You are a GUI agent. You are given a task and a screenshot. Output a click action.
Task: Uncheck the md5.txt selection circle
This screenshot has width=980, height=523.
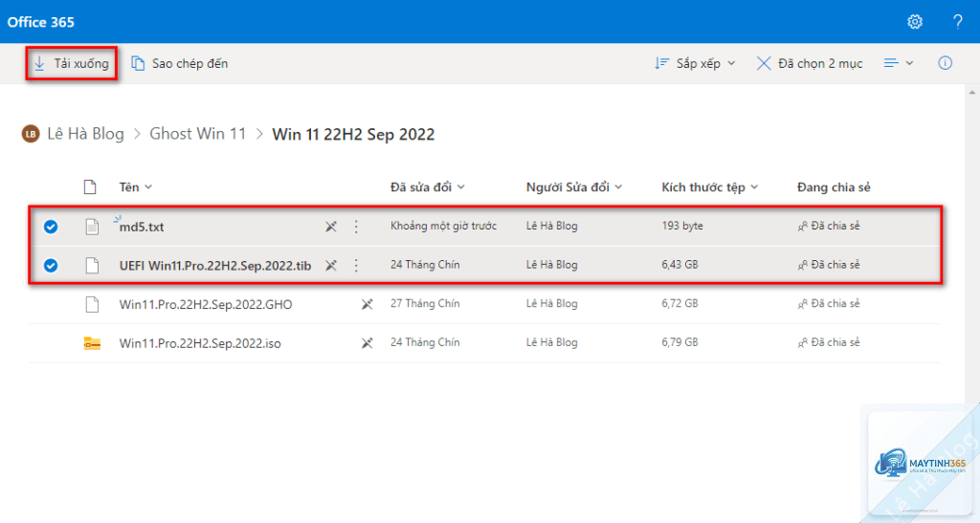coord(51,227)
